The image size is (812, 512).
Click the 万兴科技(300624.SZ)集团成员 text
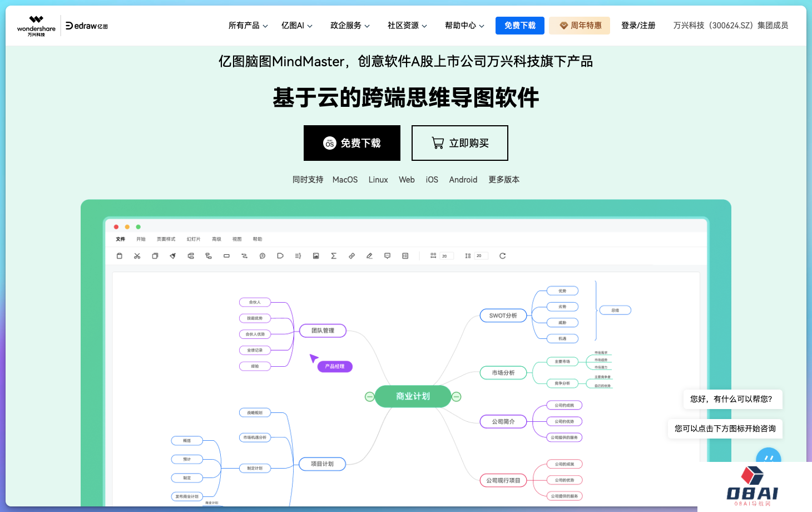click(x=731, y=26)
